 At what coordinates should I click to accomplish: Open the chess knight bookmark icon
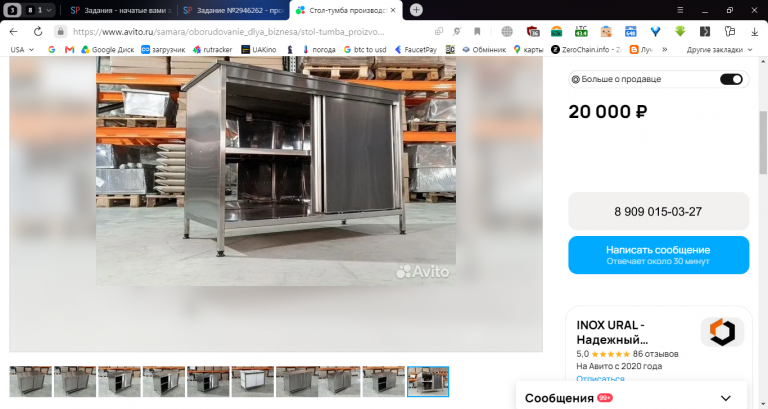coord(290,49)
